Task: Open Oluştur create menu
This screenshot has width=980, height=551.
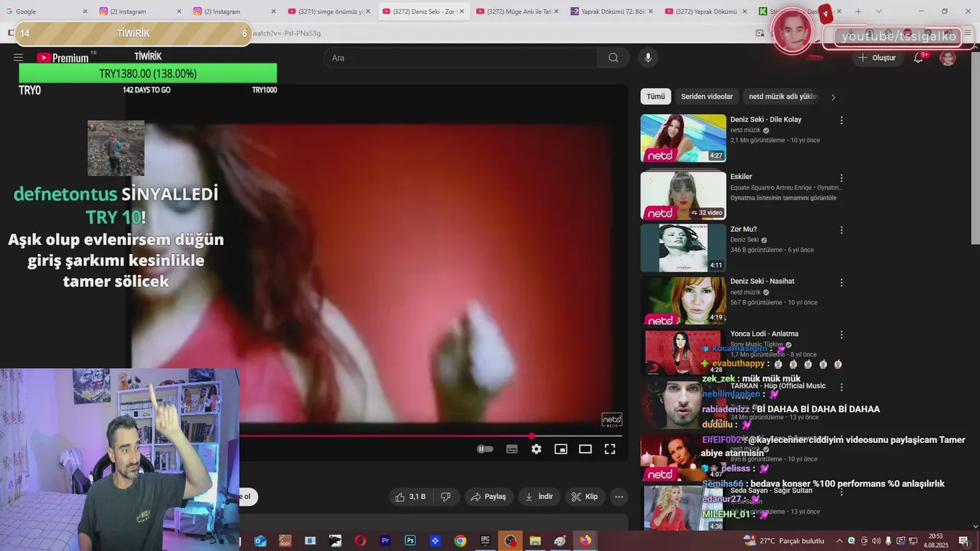Action: pyautogui.click(x=877, y=57)
